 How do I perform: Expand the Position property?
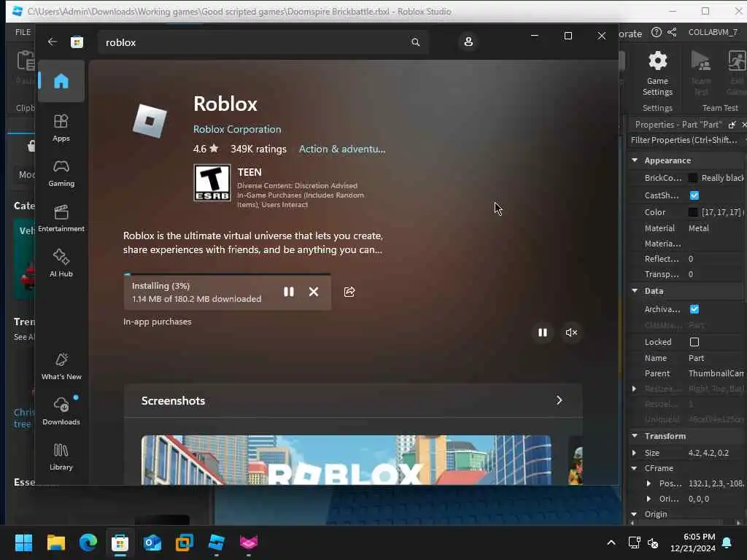649,483
